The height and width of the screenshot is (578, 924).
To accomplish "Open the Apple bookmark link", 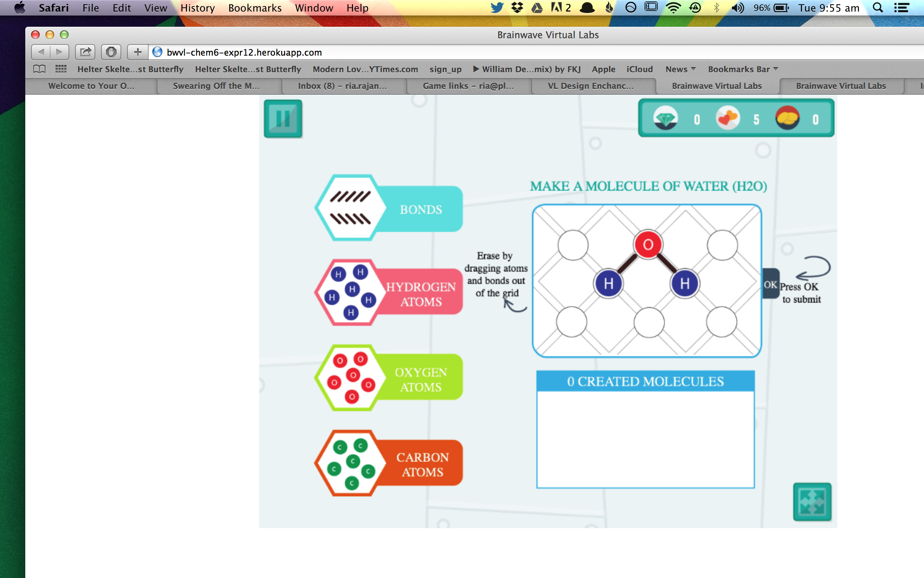I will (603, 69).
